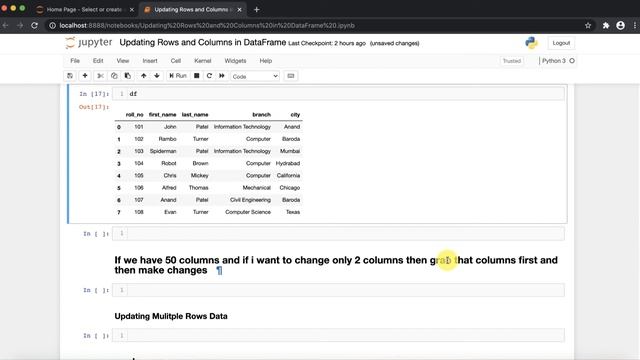640x360 pixels.
Task: Open the File menu
Action: tap(75, 61)
